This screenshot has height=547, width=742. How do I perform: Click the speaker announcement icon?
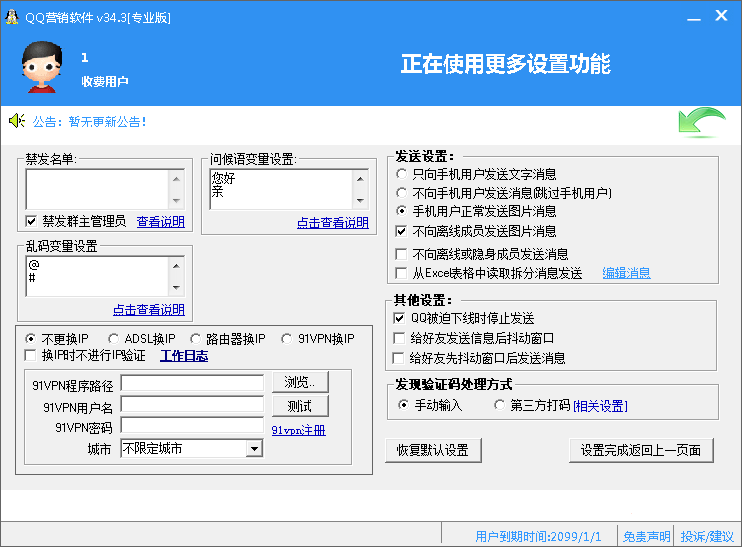[17, 121]
